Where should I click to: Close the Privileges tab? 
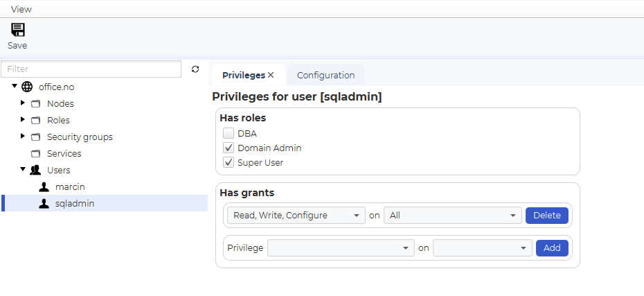pyautogui.click(x=271, y=76)
